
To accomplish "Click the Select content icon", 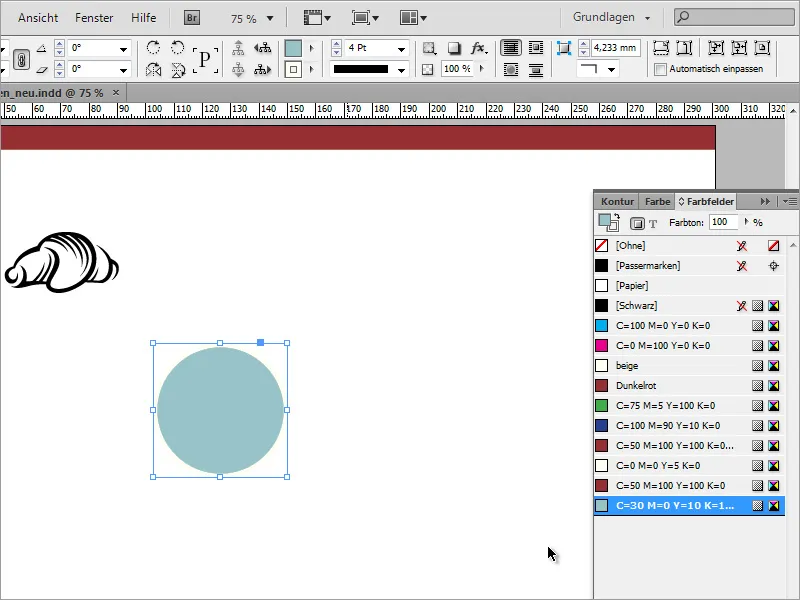I will click(238, 69).
